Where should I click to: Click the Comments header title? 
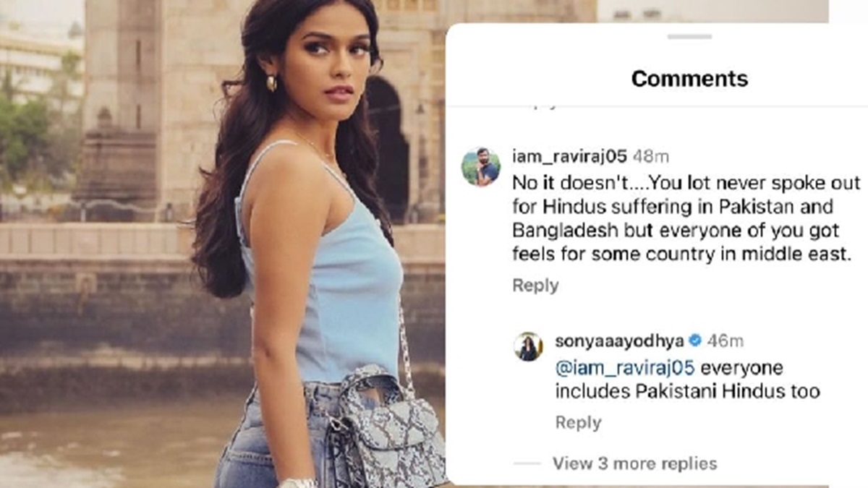(x=689, y=78)
